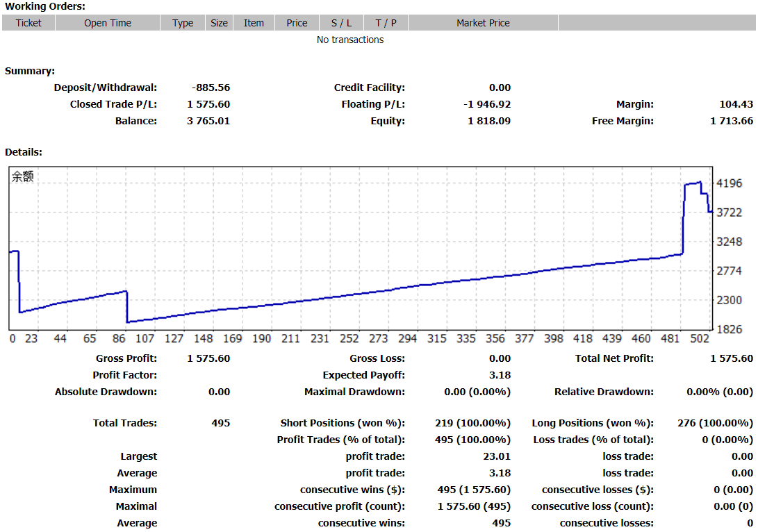Click the Deposit/Withdrawal value -885.56

[x=211, y=88]
